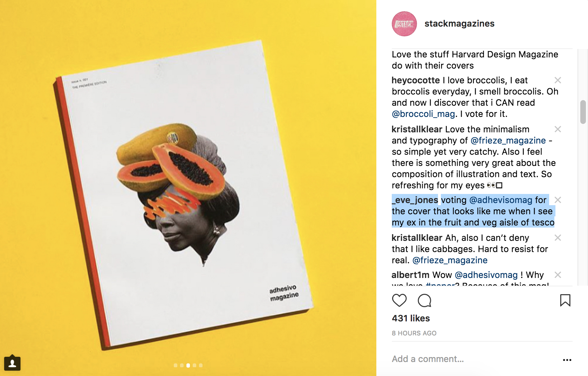Save post with bookmark icon

[565, 300]
